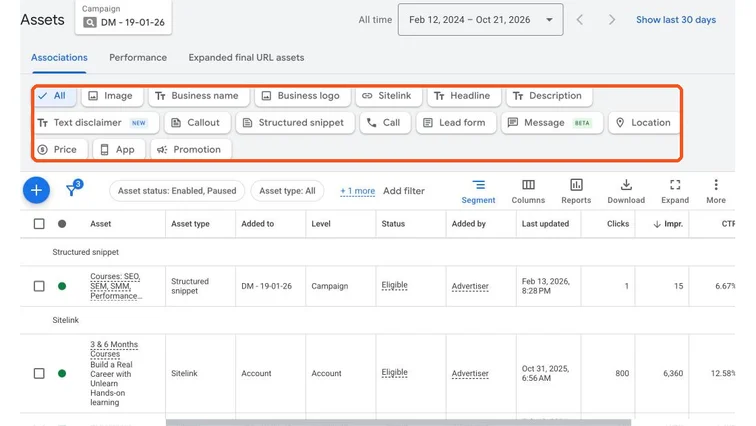Click the Added to column header
Screen dimensions: 756x426
257,224
